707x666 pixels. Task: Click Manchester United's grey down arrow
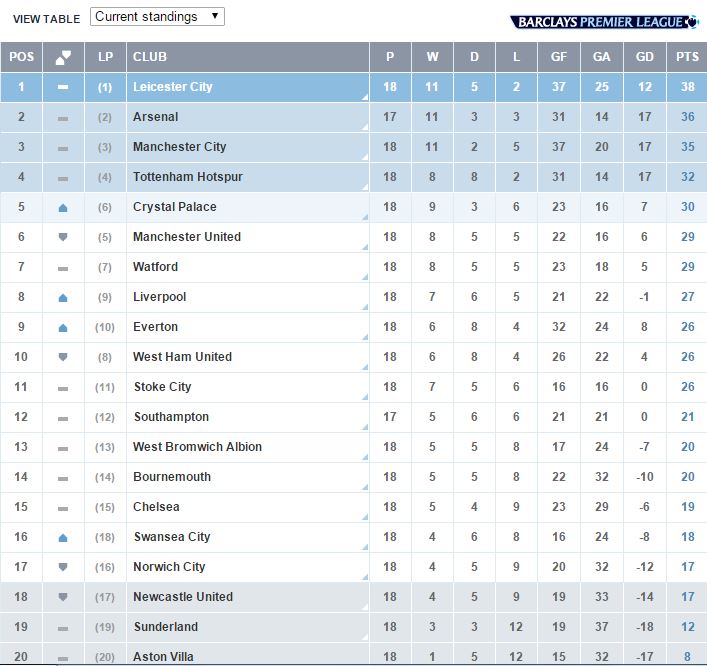(63, 237)
